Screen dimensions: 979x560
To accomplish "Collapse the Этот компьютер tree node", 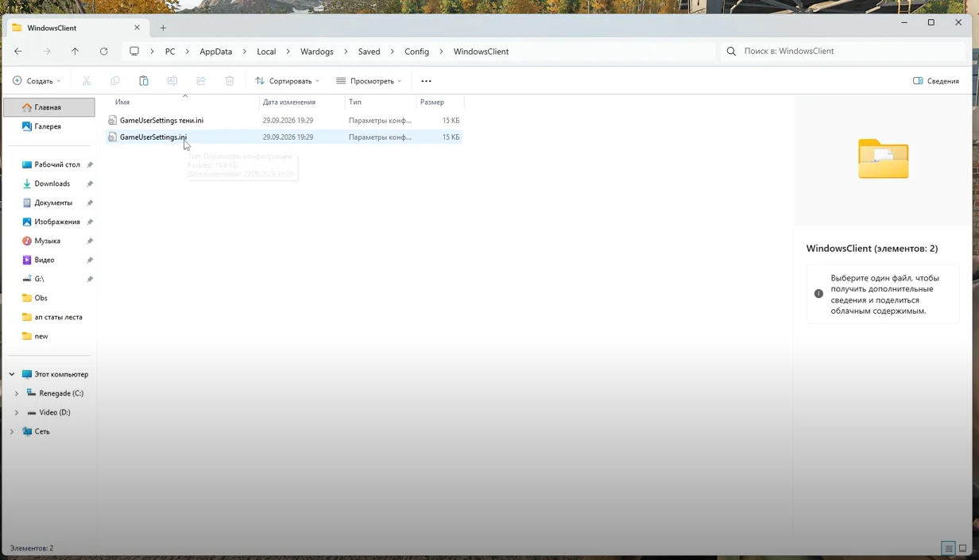I will tap(12, 374).
